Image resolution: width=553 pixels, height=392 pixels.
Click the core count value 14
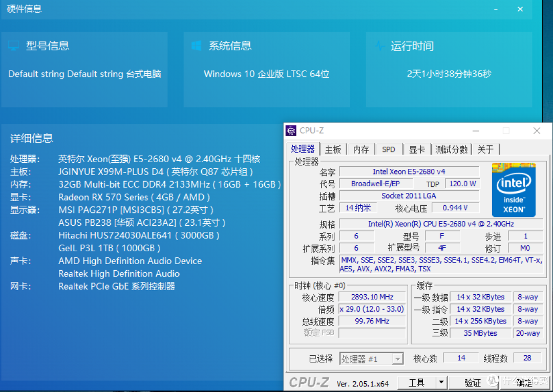tap(461, 358)
